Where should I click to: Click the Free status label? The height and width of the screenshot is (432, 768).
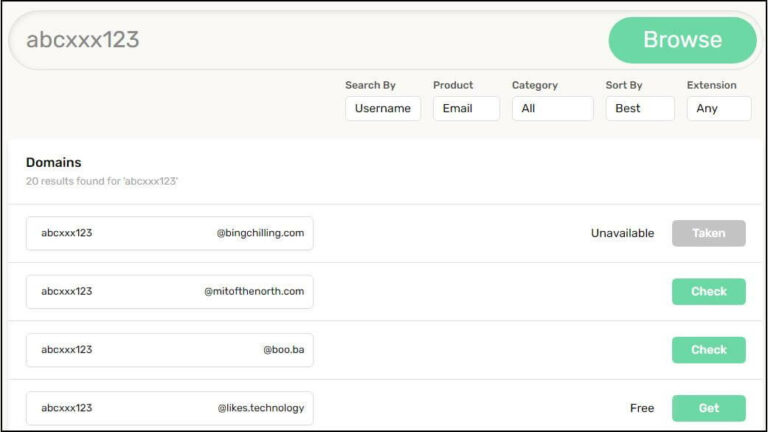coord(641,408)
